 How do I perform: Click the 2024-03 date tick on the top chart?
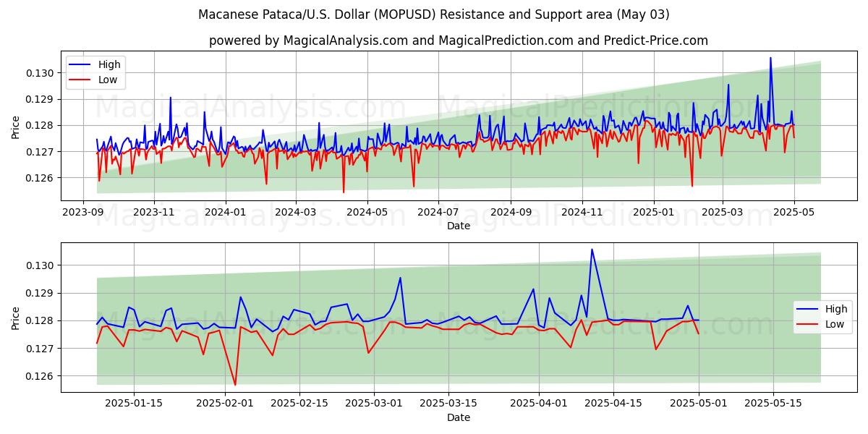tap(296, 212)
